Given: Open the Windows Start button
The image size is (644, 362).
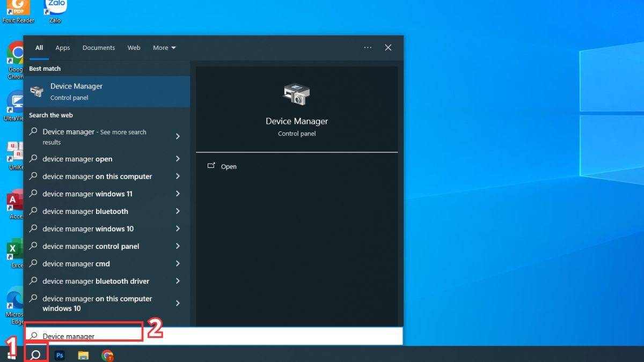Looking at the screenshot, I should click(x=11, y=355).
